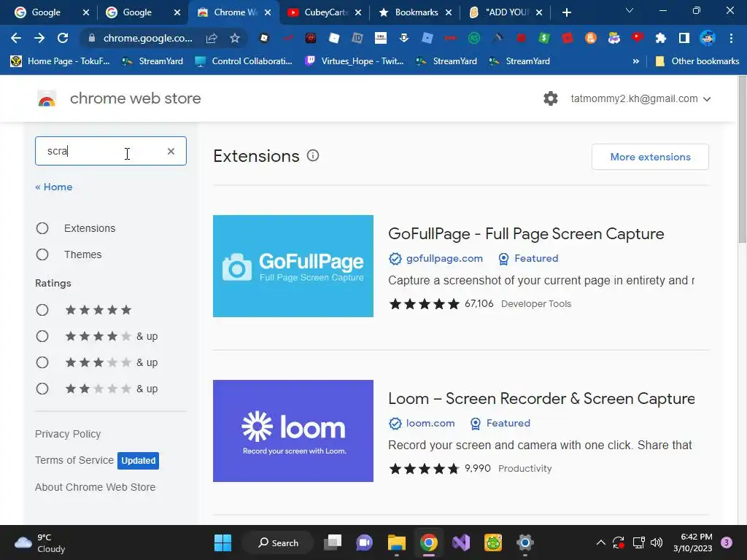The image size is (747, 560).
Task: Go forward in browser history
Action: click(39, 38)
